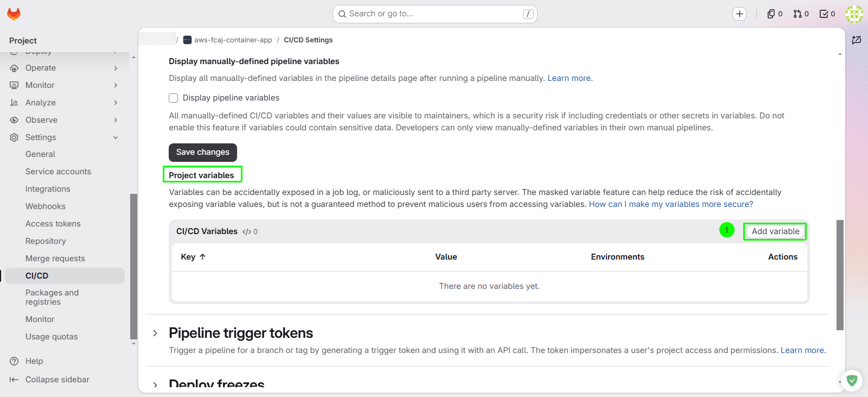The width and height of the screenshot is (868, 397).
Task: Open Packages and registries settings
Action: tap(52, 297)
